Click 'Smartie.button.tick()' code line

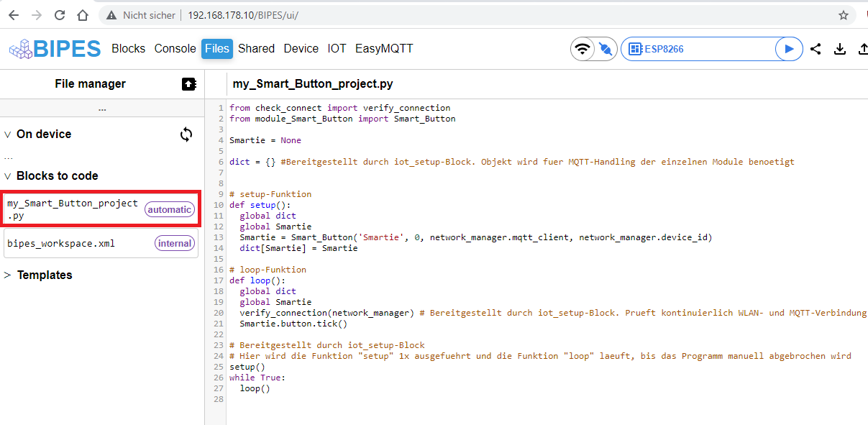293,324
